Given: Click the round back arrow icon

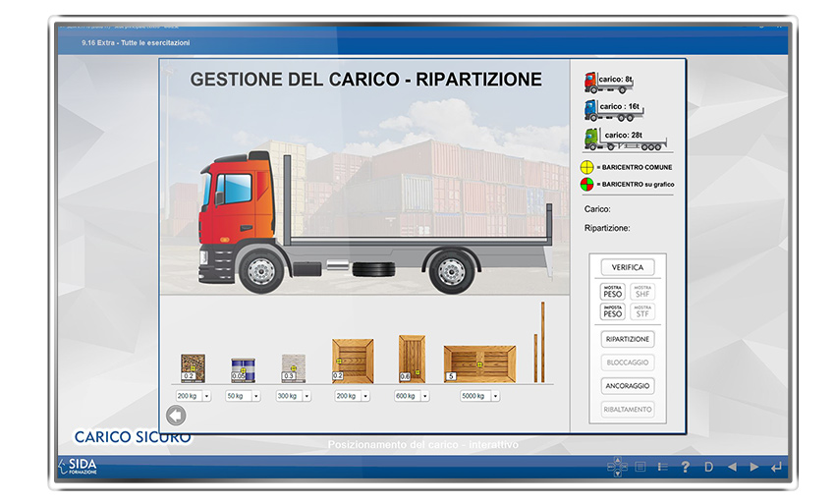Looking at the screenshot, I should point(176,416).
